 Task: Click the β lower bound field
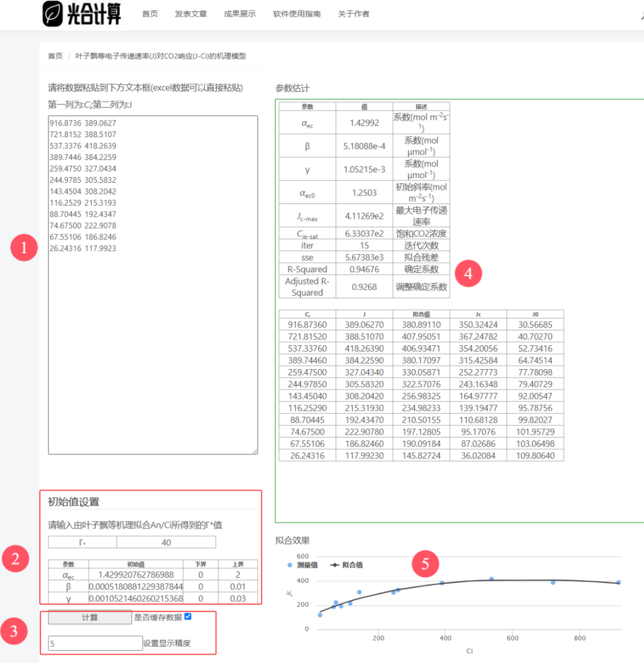[x=200, y=586]
